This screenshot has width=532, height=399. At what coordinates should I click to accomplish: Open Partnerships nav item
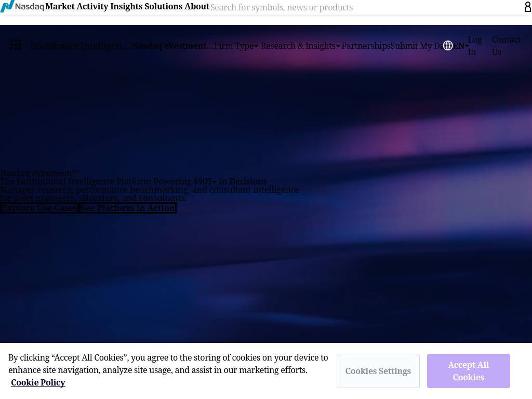coord(366,46)
